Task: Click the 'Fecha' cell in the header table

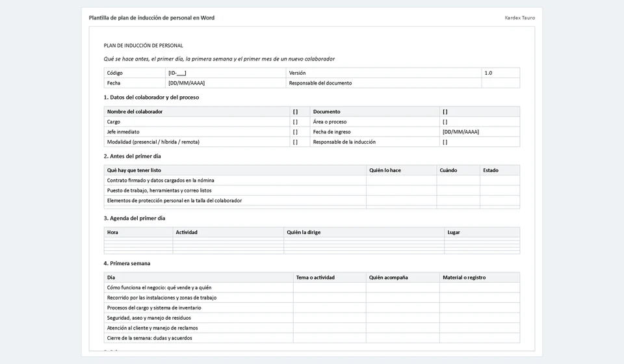Action: (x=135, y=83)
